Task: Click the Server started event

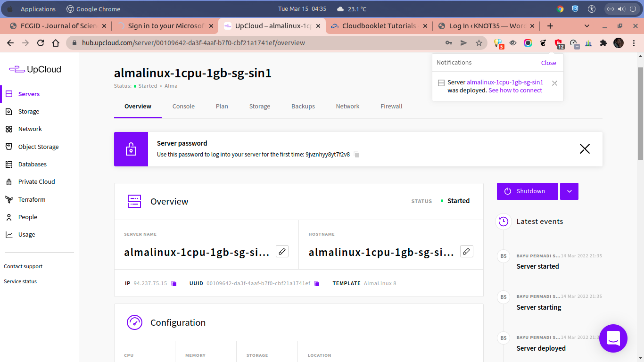Action: [537, 266]
